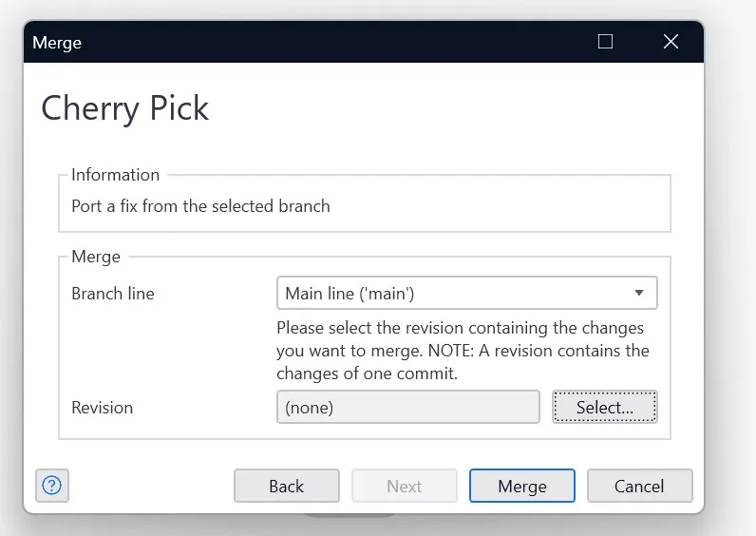Image resolution: width=756 pixels, height=536 pixels.
Task: Click the Merge group box label
Action: (96, 257)
